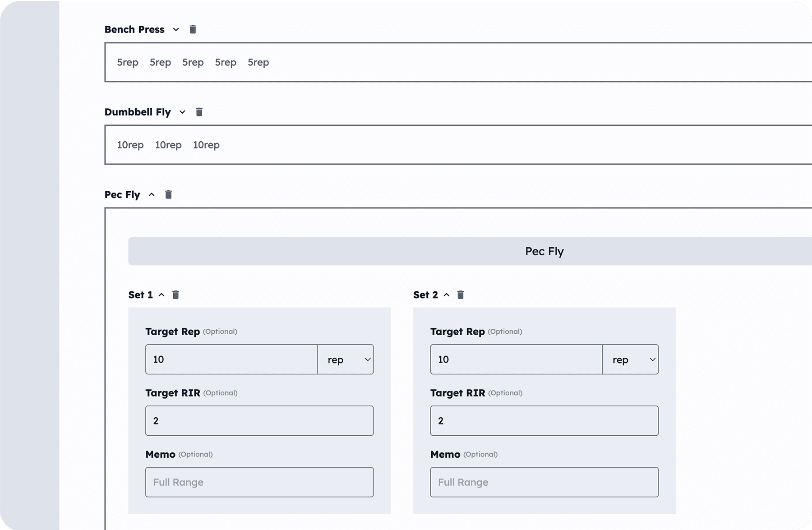Collapse Set 2 details
Screen dimensions: 812x530
(447, 295)
